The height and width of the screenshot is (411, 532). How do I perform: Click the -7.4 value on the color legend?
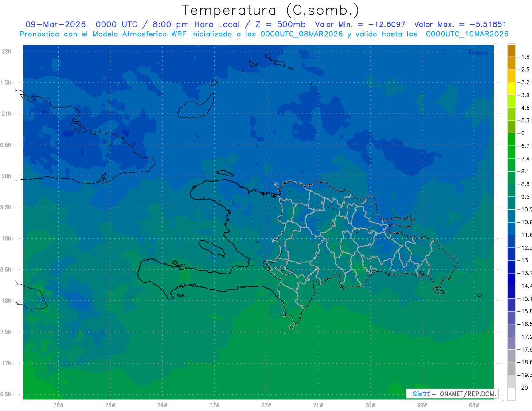coord(524,159)
